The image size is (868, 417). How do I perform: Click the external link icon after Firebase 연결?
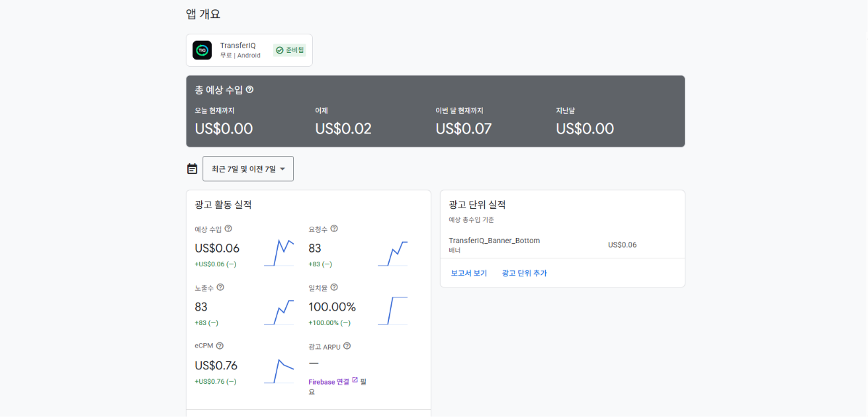355,381
